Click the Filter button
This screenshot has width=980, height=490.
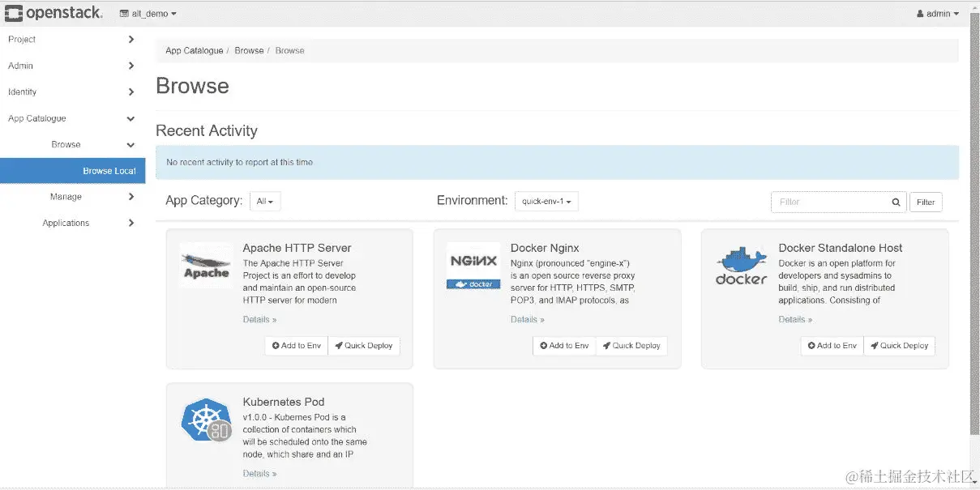click(x=926, y=202)
